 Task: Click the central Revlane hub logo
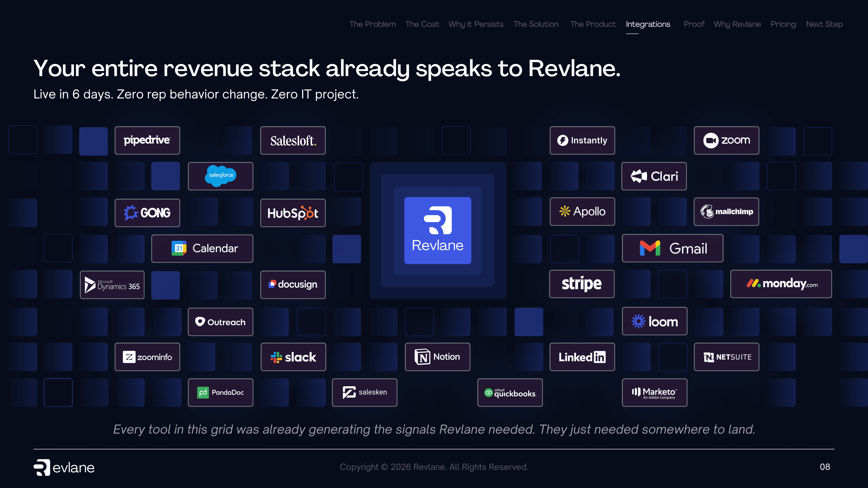coord(438,230)
